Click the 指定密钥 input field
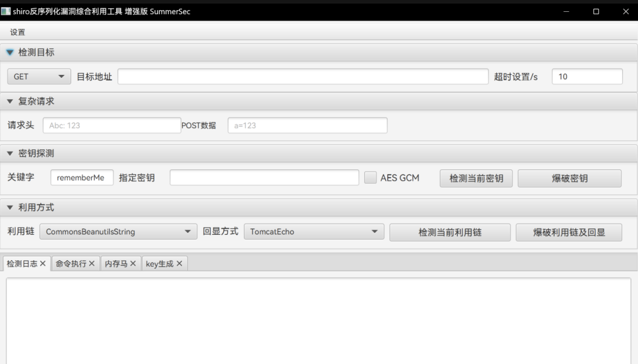The height and width of the screenshot is (364, 638). (x=264, y=178)
